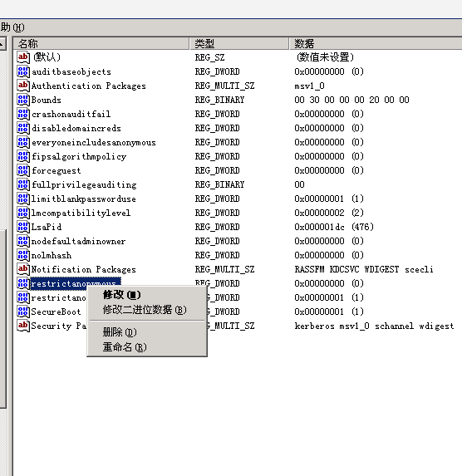The image size is (462, 476).
Task: Select the lmcompatibilitylevel value name
Action: (81, 213)
